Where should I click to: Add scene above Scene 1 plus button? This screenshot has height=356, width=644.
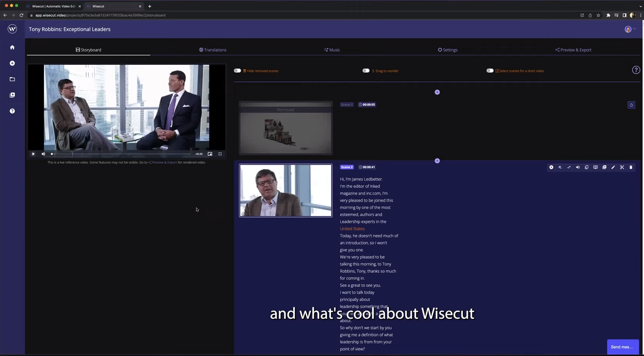(437, 92)
